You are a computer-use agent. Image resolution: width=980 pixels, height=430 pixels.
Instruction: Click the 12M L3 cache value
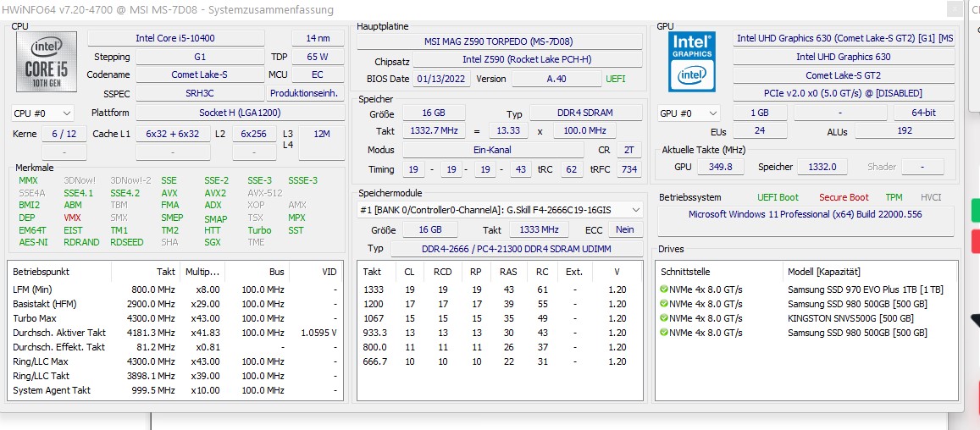point(321,142)
